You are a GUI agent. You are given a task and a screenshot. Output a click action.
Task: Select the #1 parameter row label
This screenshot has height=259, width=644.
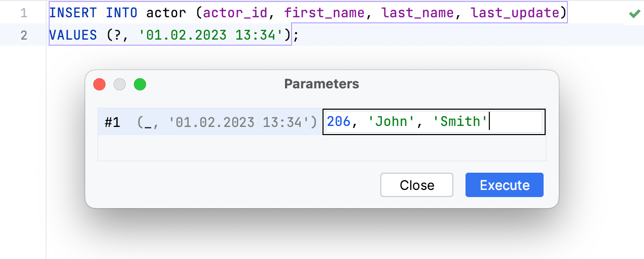click(112, 122)
